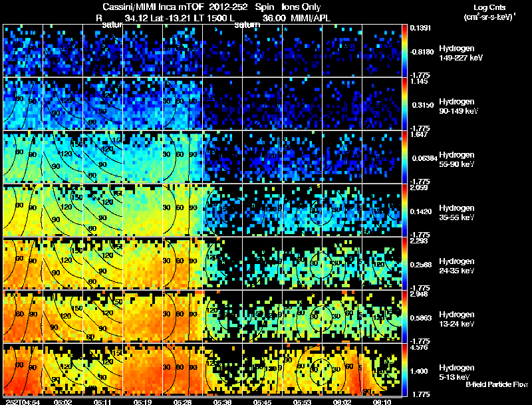532x405 pixels.
Task: Click the time axis label '05:11'
Action: point(103,402)
